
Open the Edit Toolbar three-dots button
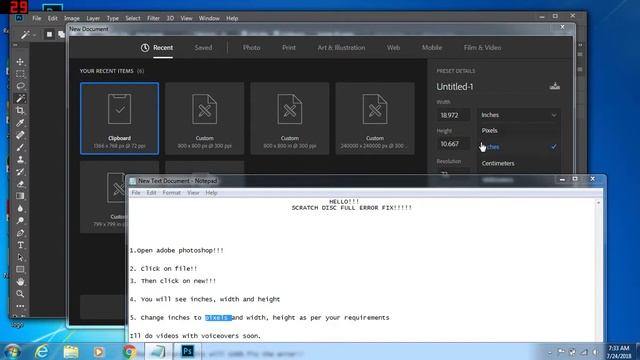click(x=20, y=306)
